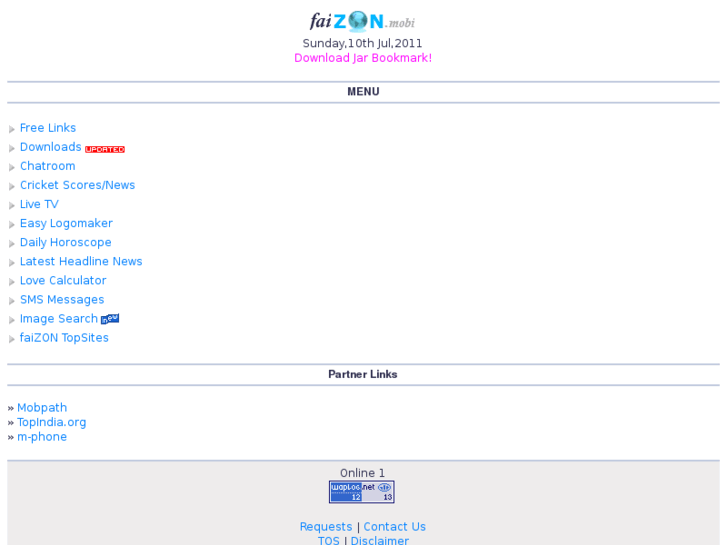Visit the Mobpath partner link
Screen dimensions: 727x545
point(42,408)
